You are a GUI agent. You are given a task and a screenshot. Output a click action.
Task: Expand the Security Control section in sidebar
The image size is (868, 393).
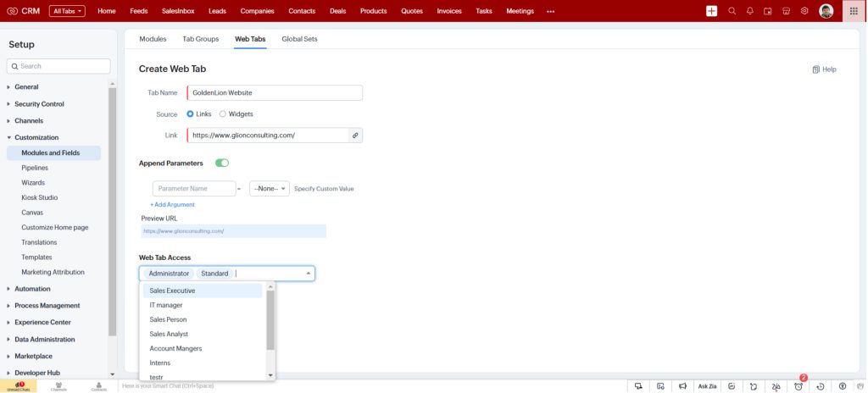[39, 104]
